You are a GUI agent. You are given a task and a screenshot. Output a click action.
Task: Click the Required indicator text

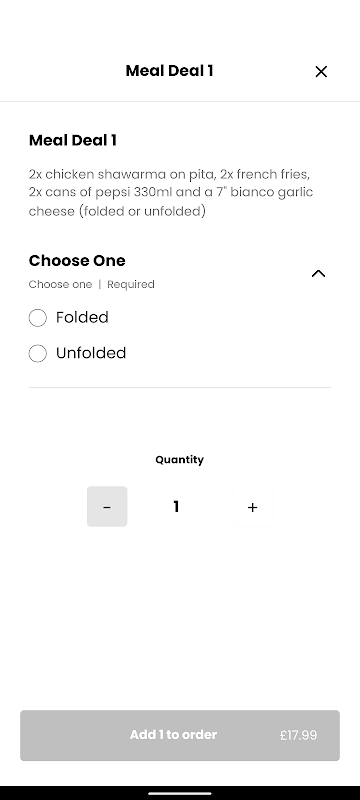point(131,284)
